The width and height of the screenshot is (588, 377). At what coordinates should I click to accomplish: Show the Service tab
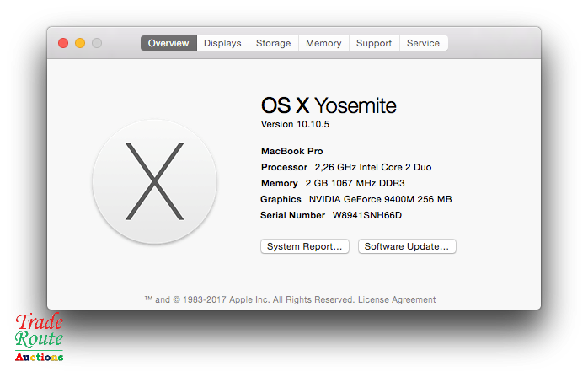click(x=424, y=43)
